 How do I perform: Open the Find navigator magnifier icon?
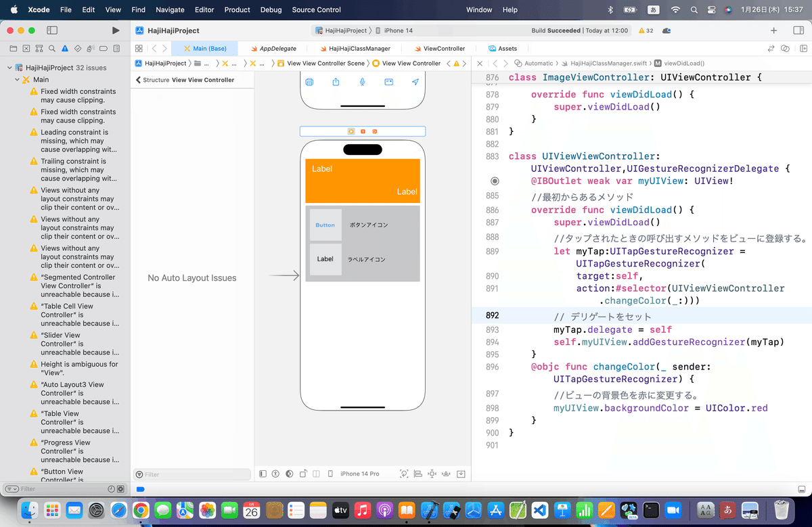click(x=51, y=49)
